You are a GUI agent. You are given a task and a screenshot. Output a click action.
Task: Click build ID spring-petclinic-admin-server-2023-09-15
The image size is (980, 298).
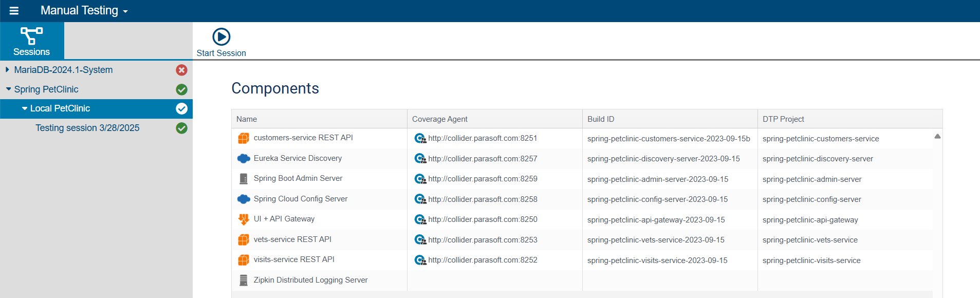(658, 179)
